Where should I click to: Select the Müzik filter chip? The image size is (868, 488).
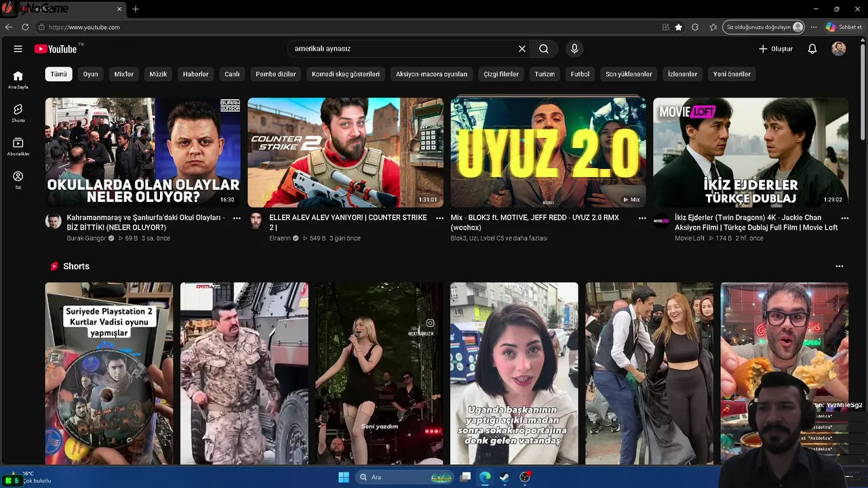[x=158, y=74]
